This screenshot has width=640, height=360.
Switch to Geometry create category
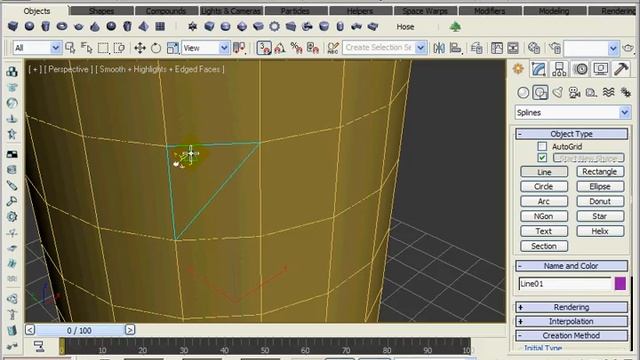click(x=523, y=93)
